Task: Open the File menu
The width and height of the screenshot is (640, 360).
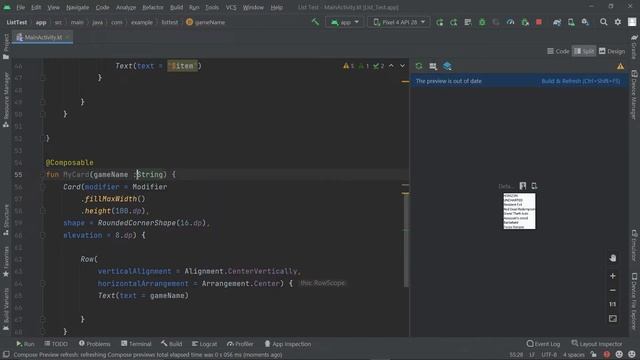Action: (x=20, y=7)
